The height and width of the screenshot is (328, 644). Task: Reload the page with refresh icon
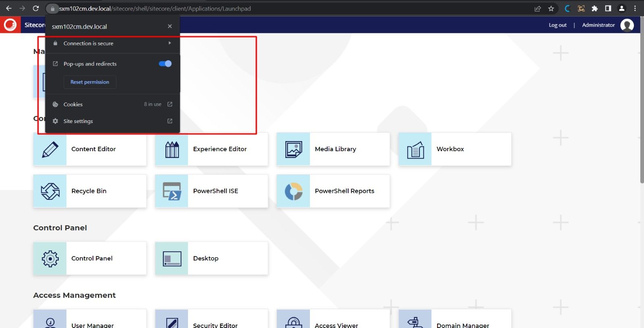click(36, 8)
